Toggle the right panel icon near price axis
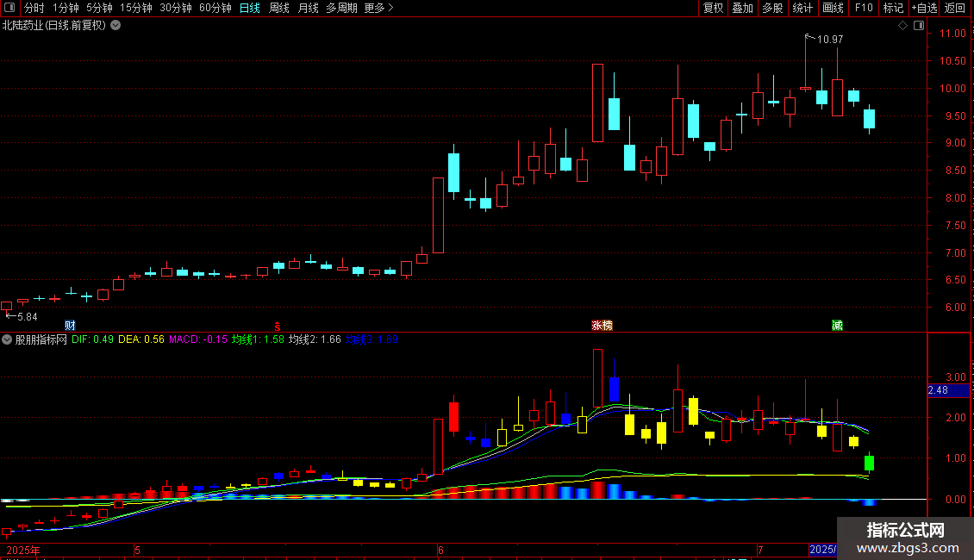Viewport: 974px width, 560px height. [919, 26]
